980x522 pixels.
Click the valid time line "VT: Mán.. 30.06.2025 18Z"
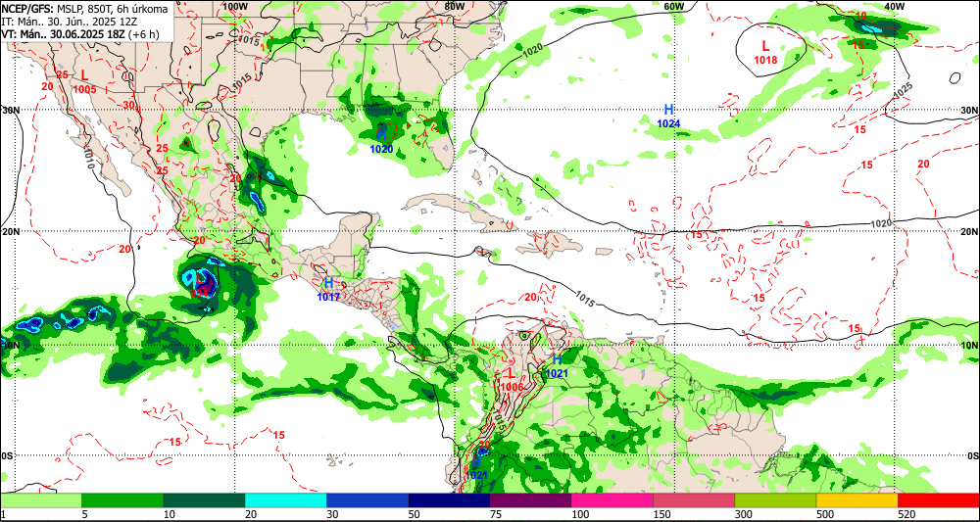[63, 35]
